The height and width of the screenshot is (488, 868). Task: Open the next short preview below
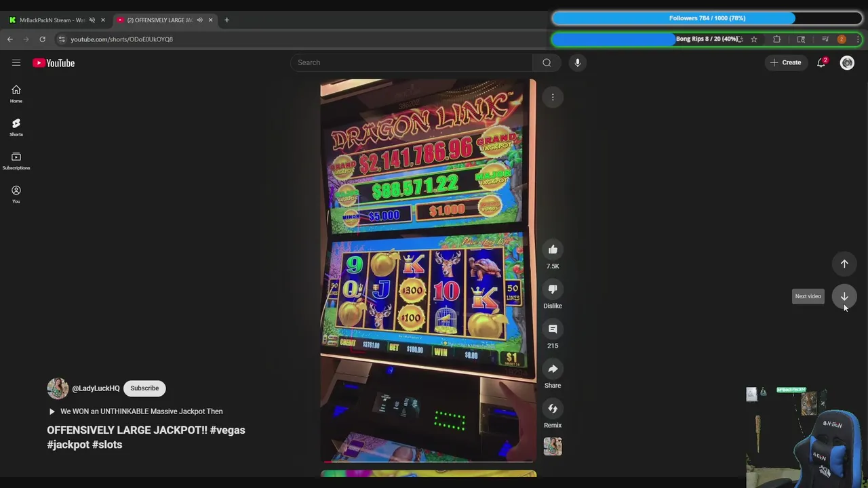click(x=428, y=474)
